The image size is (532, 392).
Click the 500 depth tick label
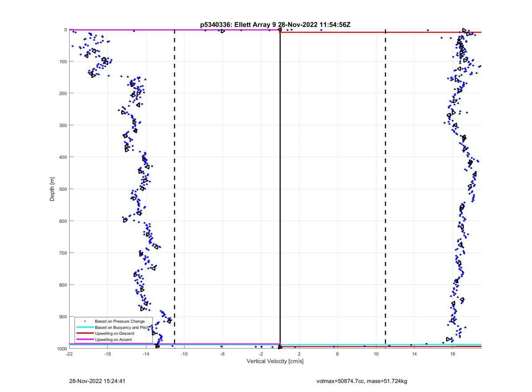coord(63,189)
